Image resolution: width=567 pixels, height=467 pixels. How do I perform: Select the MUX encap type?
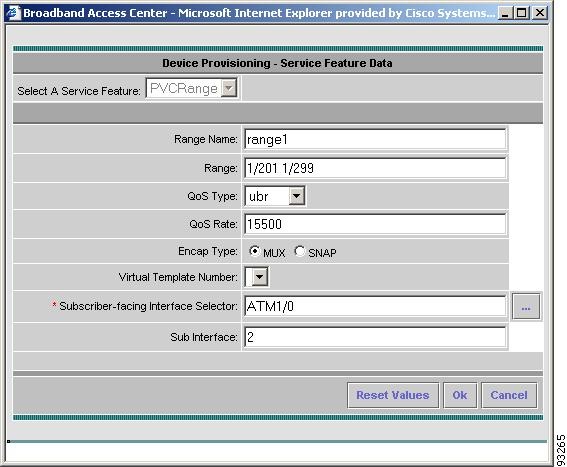click(x=255, y=251)
